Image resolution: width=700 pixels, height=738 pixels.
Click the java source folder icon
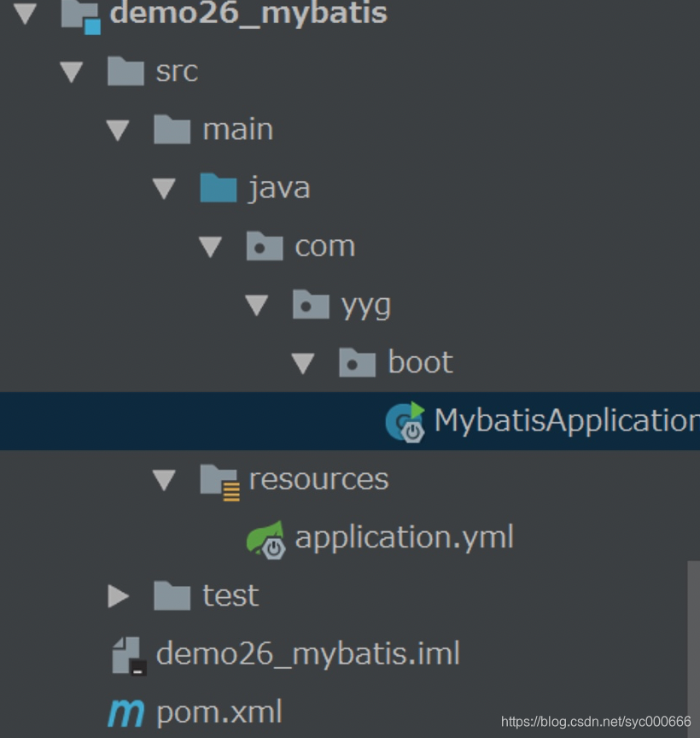[x=219, y=187]
